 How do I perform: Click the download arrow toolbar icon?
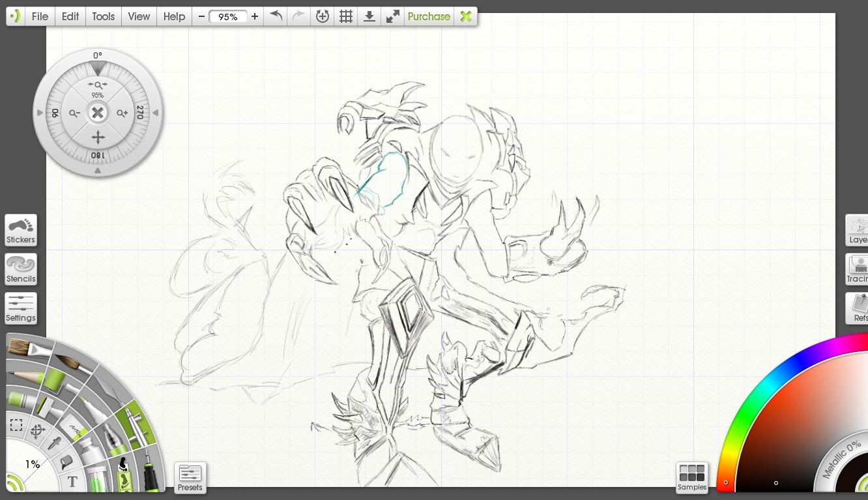[369, 16]
